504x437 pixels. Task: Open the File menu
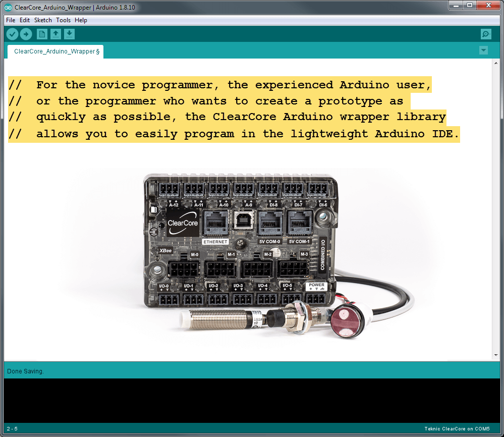(x=10, y=20)
